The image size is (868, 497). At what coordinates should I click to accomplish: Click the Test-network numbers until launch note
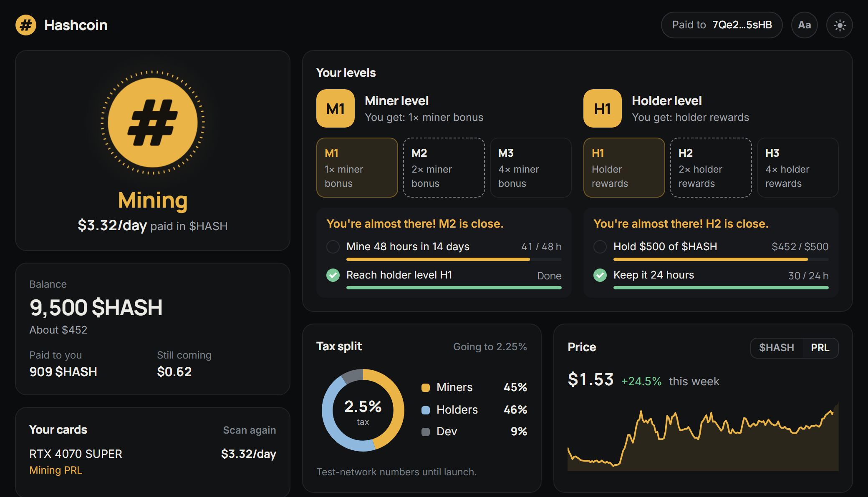click(396, 472)
